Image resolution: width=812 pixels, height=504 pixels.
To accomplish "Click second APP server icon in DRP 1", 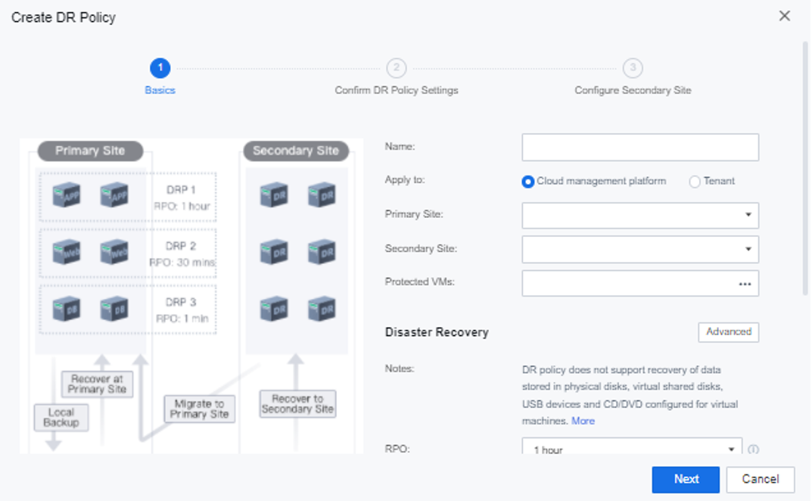I will point(114,194).
